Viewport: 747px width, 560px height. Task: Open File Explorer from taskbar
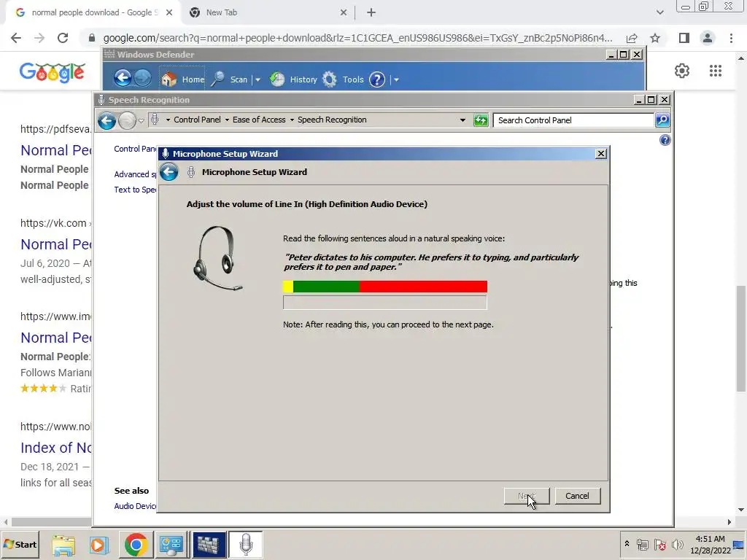point(63,545)
